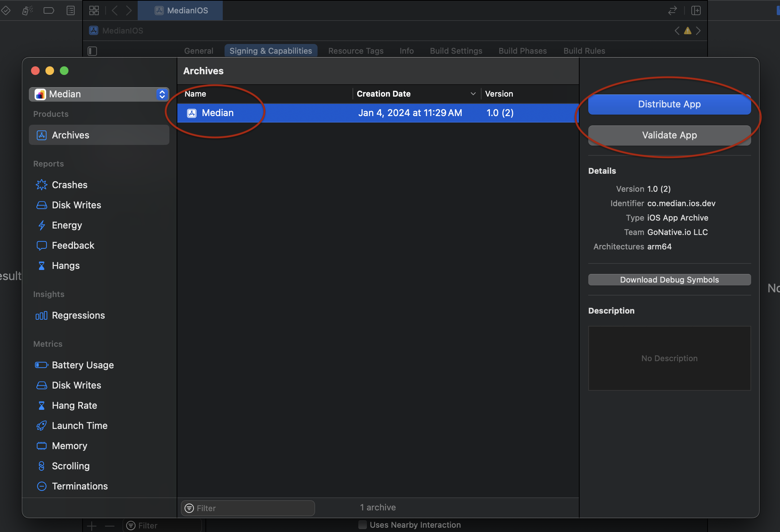Click the Validate App button

pyautogui.click(x=669, y=135)
